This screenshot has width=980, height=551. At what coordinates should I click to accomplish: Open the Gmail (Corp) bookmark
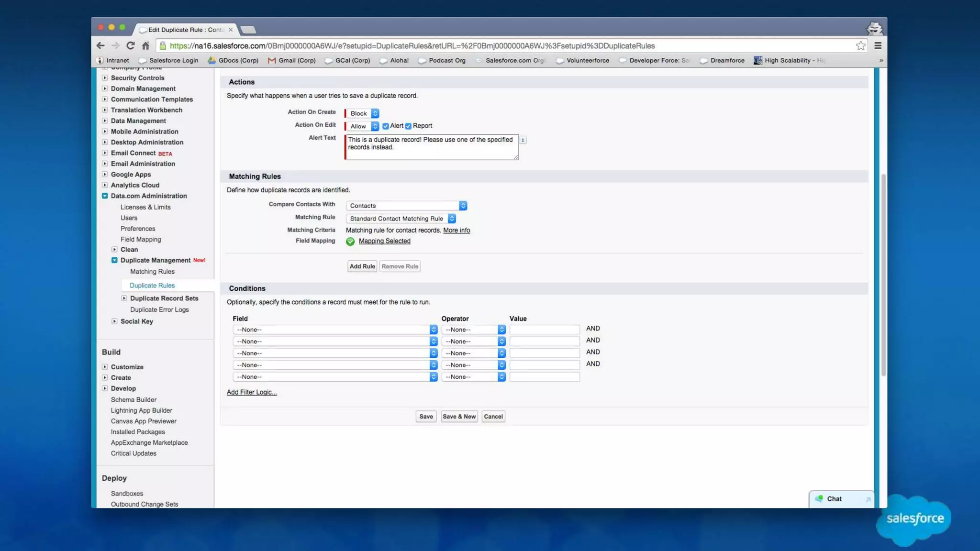coord(292,60)
